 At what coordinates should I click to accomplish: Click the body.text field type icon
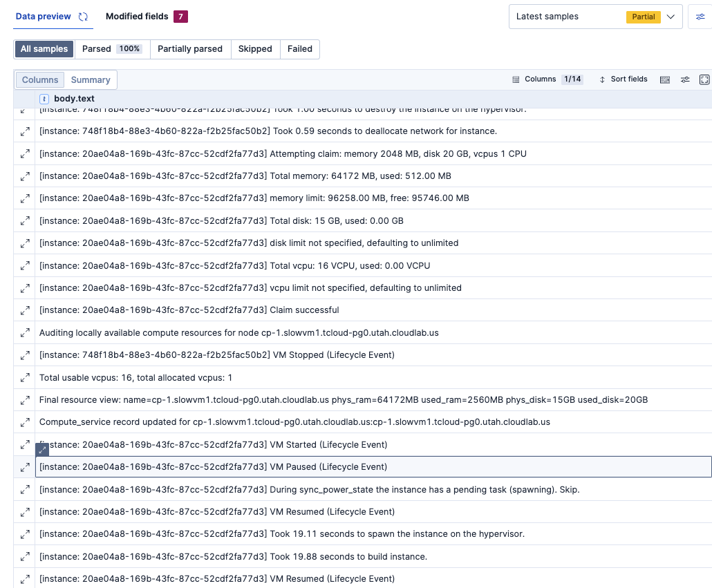pos(44,99)
